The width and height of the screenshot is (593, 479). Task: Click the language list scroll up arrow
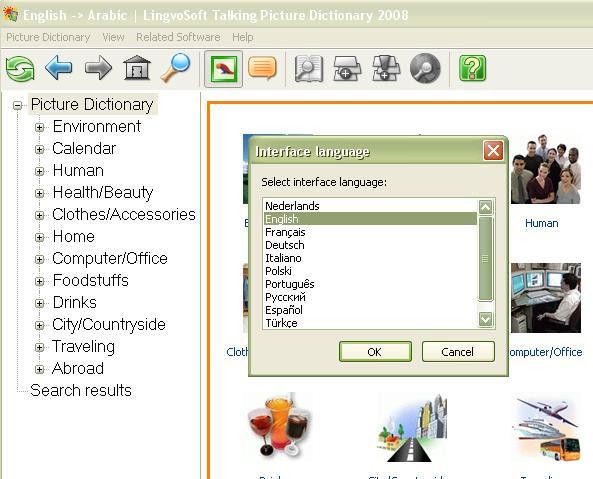[x=486, y=207]
